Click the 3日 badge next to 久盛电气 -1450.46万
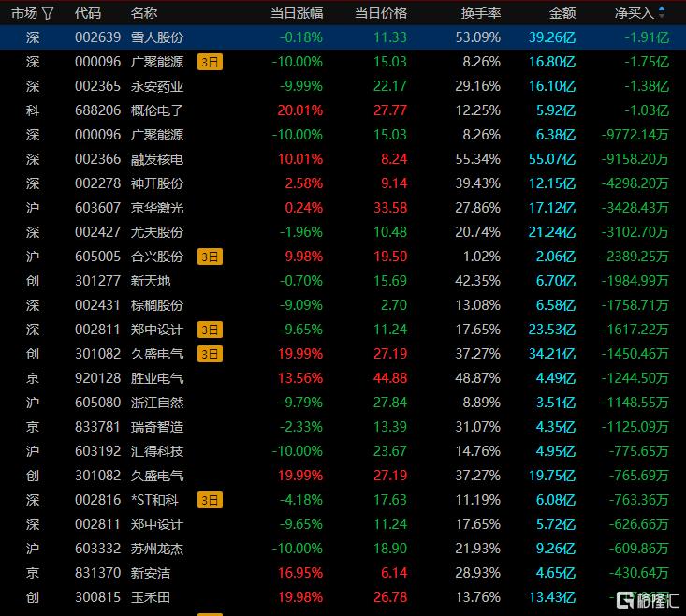Viewport: 686px width, 616px height. (x=210, y=354)
